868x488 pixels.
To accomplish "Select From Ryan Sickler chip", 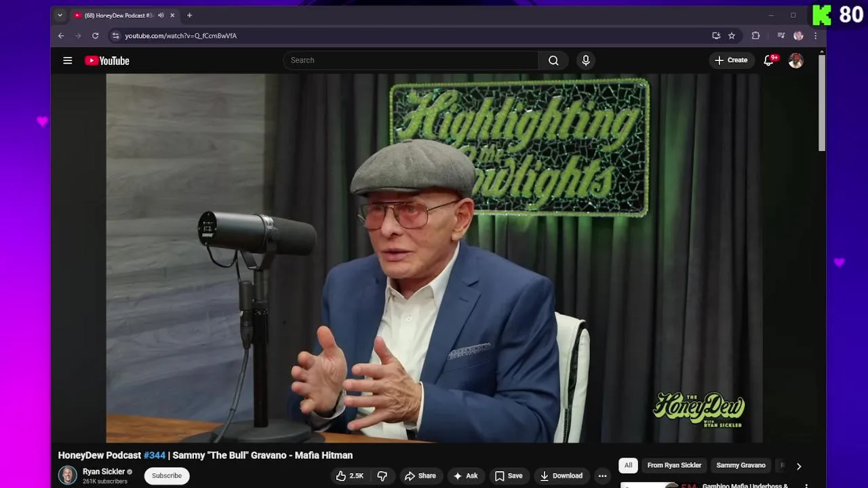I will coord(674,466).
